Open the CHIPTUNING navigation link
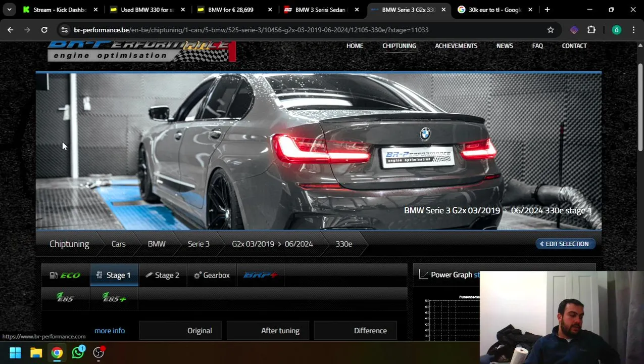The image size is (644, 364). coord(399,45)
